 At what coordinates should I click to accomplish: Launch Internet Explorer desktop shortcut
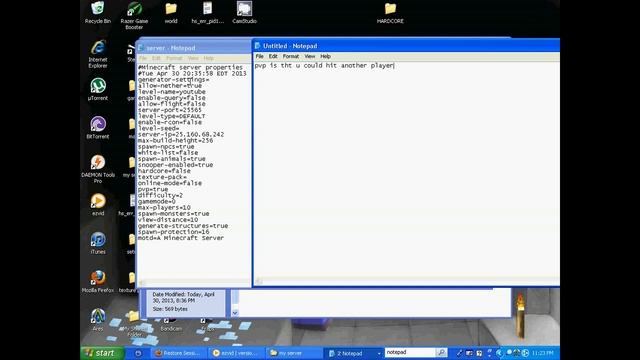[x=98, y=54]
